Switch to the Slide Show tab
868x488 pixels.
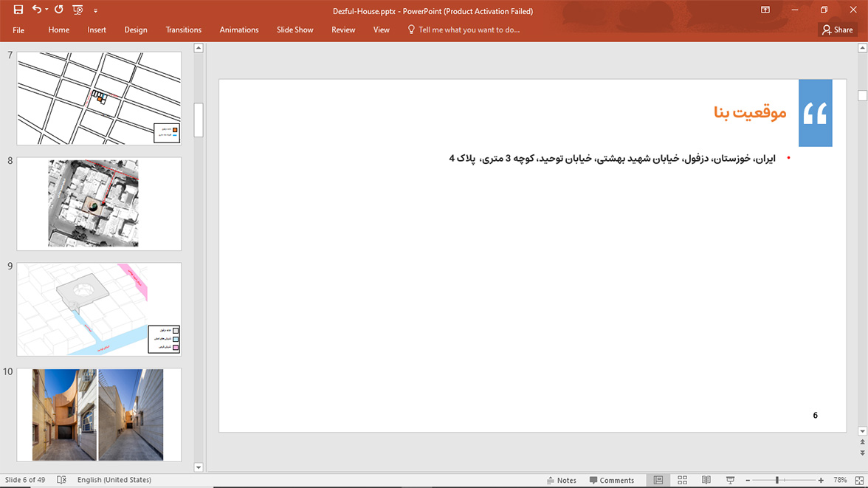tap(294, 30)
